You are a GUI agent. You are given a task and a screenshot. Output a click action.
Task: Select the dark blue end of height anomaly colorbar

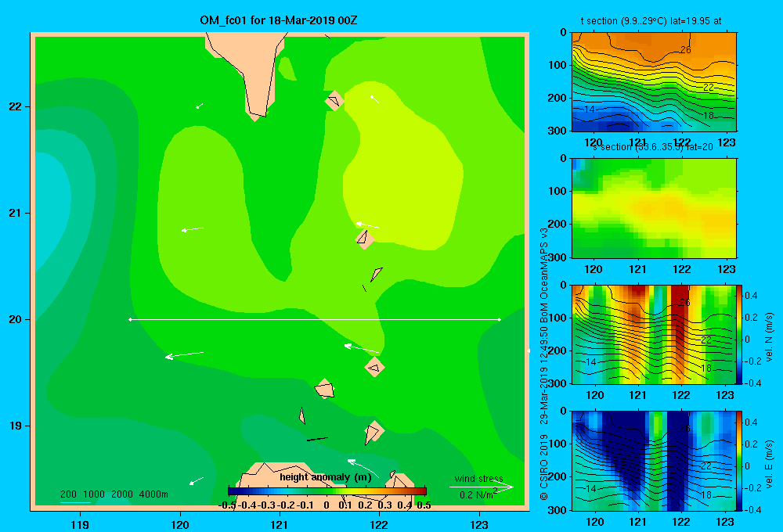(x=232, y=491)
